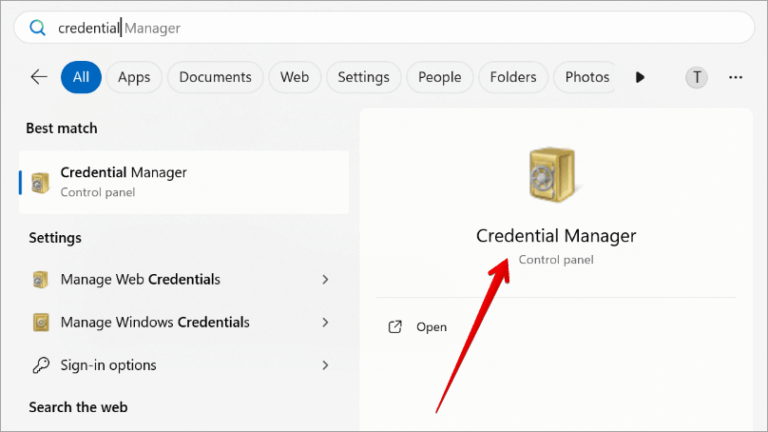This screenshot has width=768, height=432.
Task: Open the T user account avatar
Action: coord(696,77)
